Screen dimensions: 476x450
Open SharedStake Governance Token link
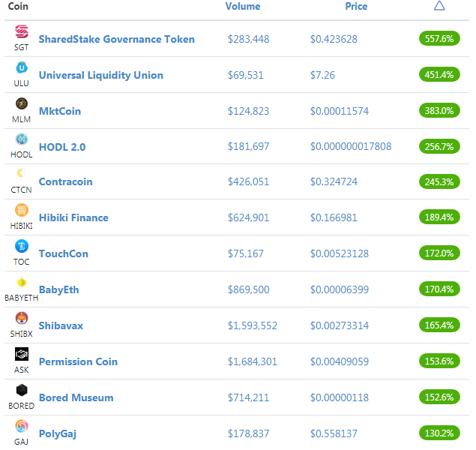(x=117, y=39)
